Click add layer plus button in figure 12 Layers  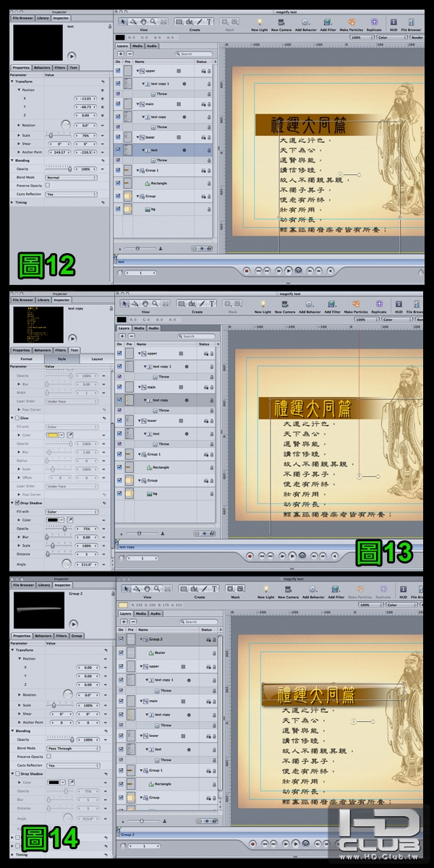tap(121, 54)
